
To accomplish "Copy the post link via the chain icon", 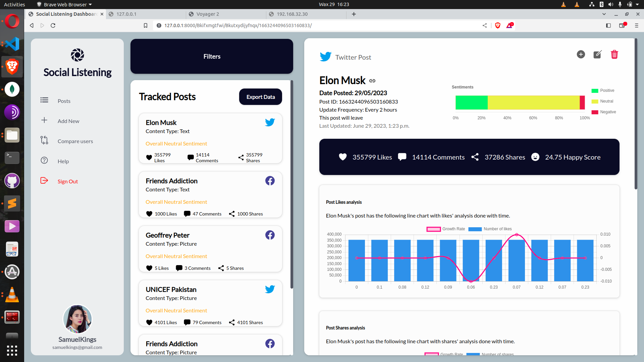I will click(x=372, y=80).
